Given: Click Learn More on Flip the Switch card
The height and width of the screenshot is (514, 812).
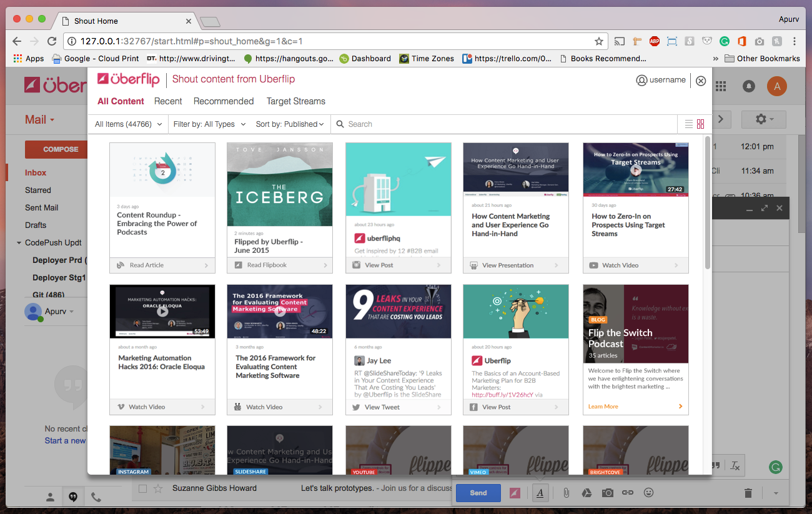Looking at the screenshot, I should 603,407.
